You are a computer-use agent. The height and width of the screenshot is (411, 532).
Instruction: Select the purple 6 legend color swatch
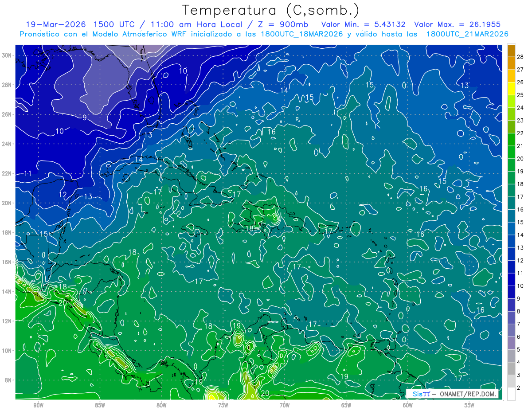[x=511, y=330]
